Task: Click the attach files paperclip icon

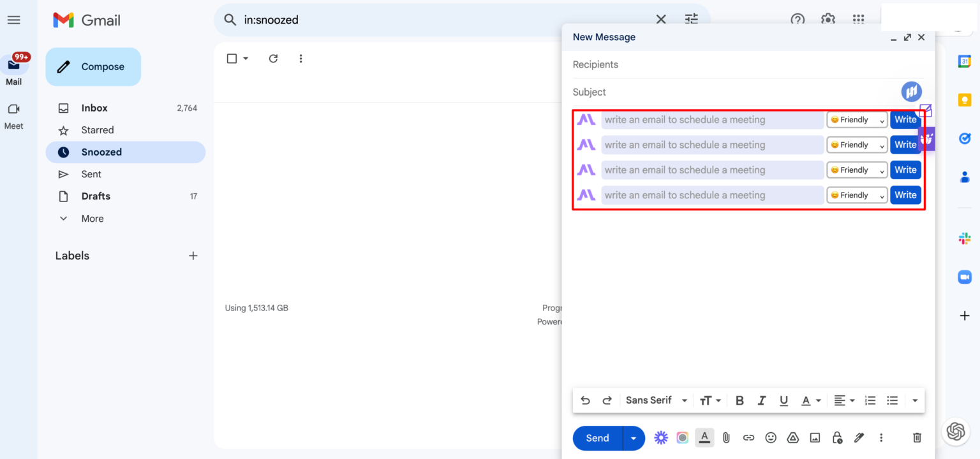Action: [x=726, y=438]
